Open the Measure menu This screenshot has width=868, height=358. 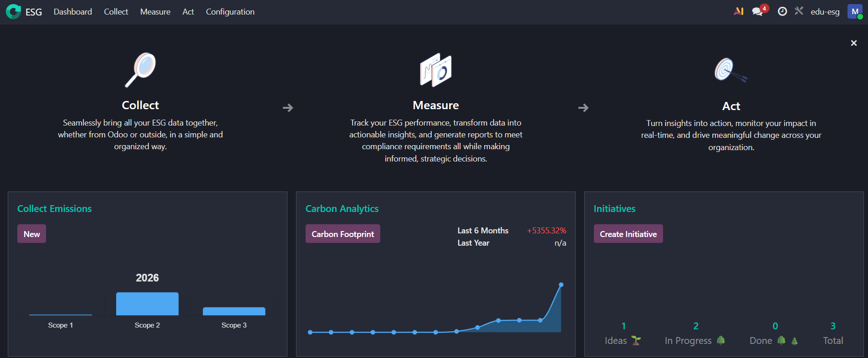pyautogui.click(x=155, y=12)
